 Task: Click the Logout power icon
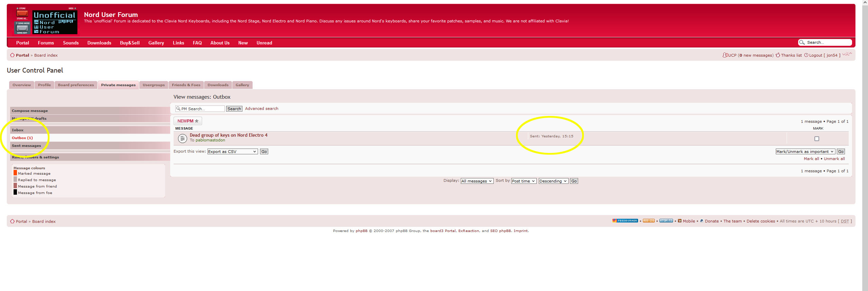tap(806, 55)
